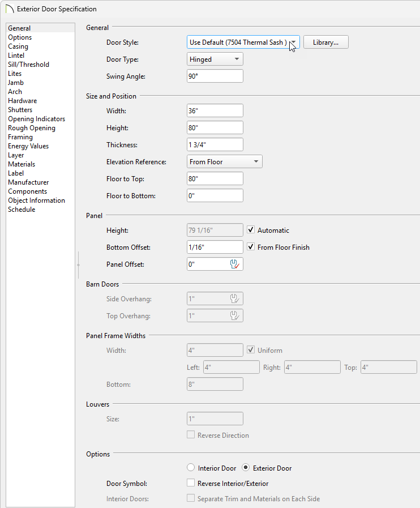Click the Panel Frame Width field

[x=215, y=350]
